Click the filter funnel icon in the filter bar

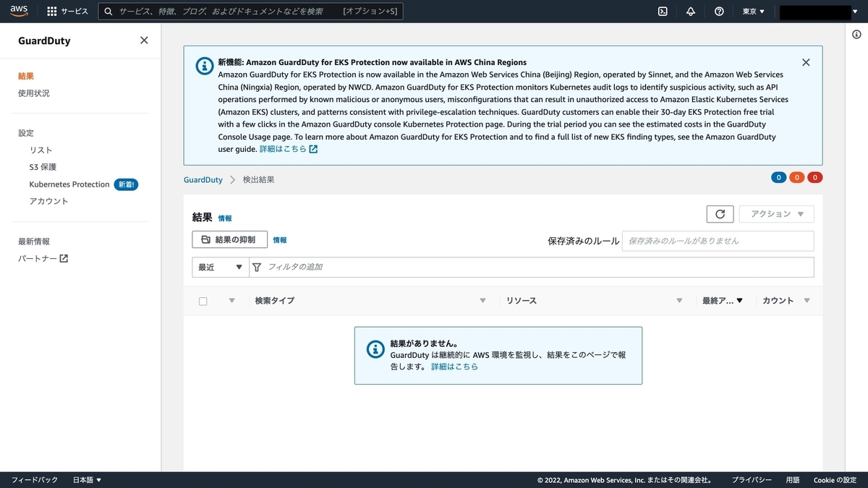[257, 267]
